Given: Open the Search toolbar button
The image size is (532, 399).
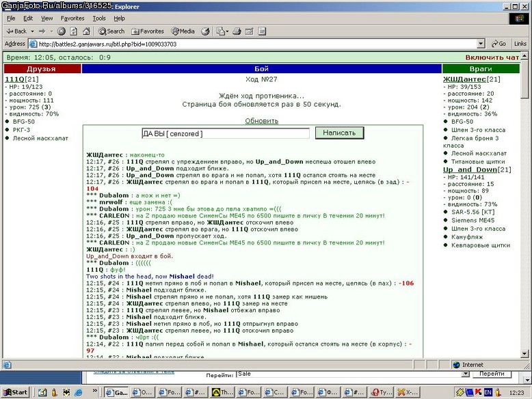Looking at the screenshot, I should coord(111,31).
